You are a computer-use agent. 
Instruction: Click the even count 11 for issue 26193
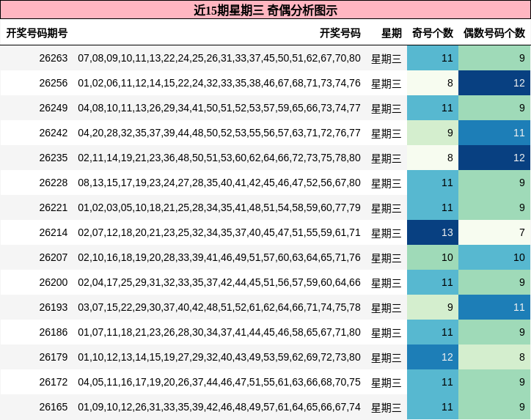pyautogui.click(x=494, y=307)
